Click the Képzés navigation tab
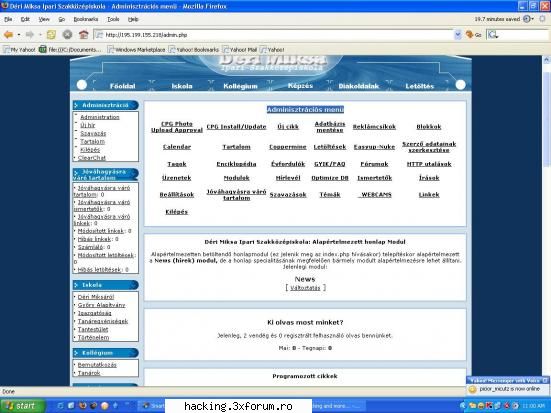 point(300,86)
